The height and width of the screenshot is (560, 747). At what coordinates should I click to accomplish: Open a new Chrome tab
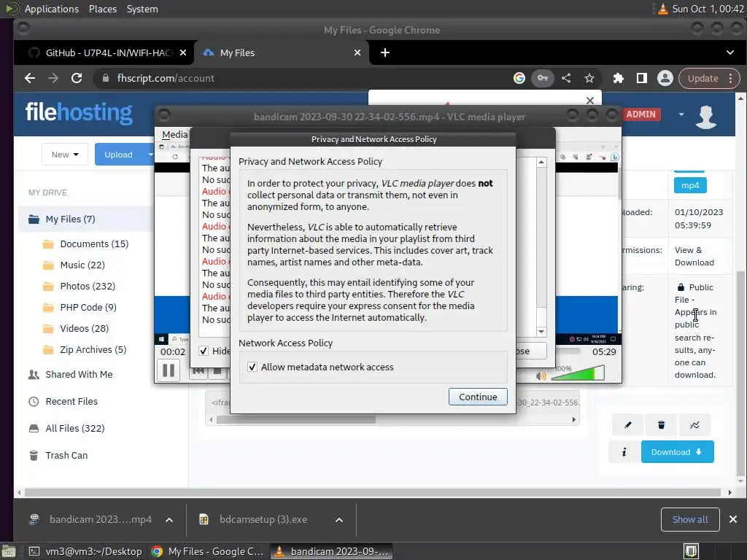click(x=385, y=52)
